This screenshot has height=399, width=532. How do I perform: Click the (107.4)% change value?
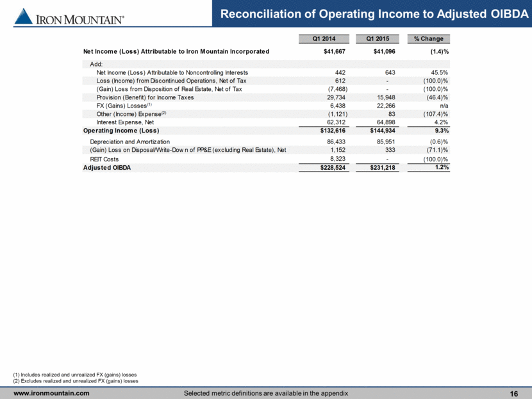tap(436, 114)
